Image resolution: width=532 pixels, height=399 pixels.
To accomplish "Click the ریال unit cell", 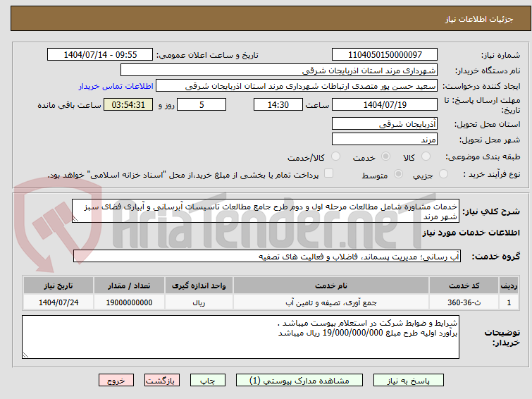I will click(x=199, y=302).
